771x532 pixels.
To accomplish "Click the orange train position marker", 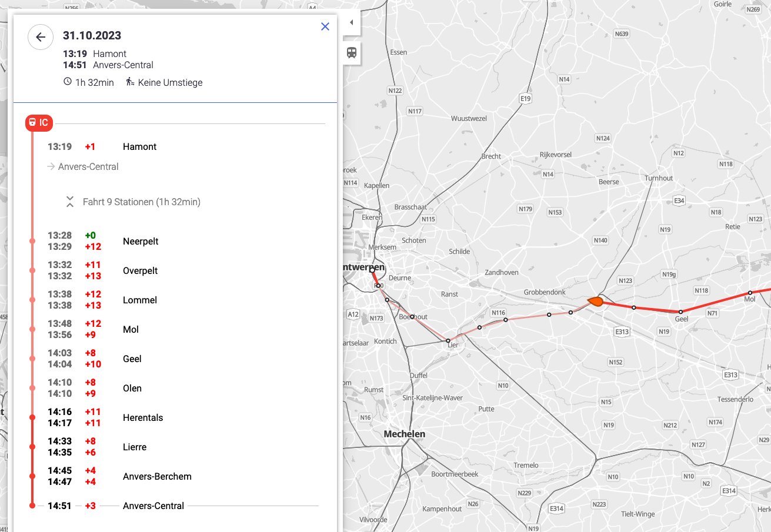I will tap(595, 302).
